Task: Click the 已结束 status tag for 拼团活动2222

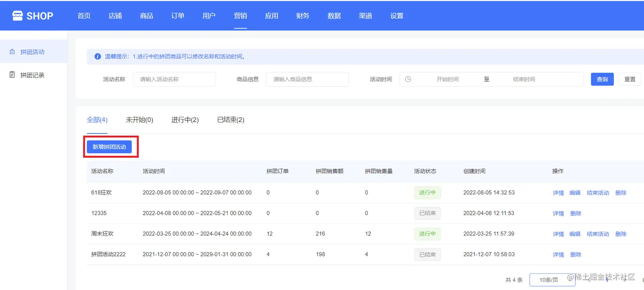Action: [x=427, y=255]
